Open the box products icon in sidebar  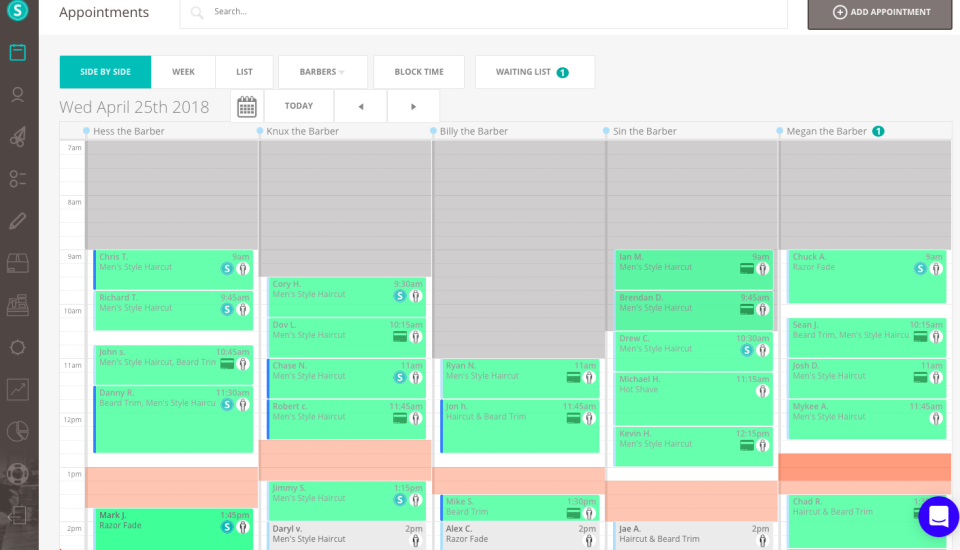click(x=18, y=263)
